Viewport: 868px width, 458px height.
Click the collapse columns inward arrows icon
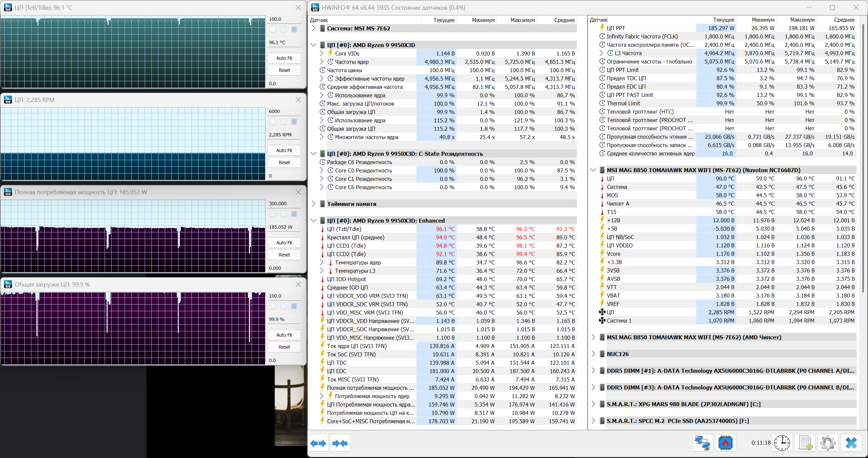coord(340,443)
